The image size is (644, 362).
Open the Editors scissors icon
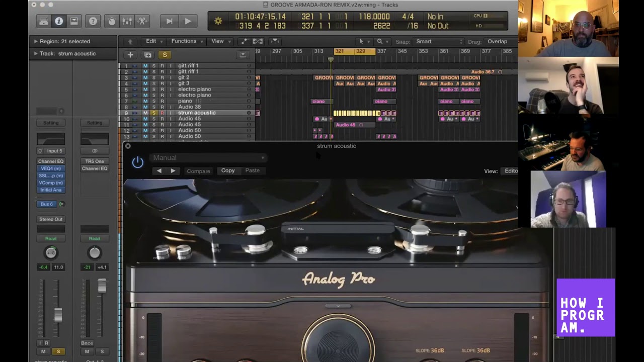(x=142, y=21)
